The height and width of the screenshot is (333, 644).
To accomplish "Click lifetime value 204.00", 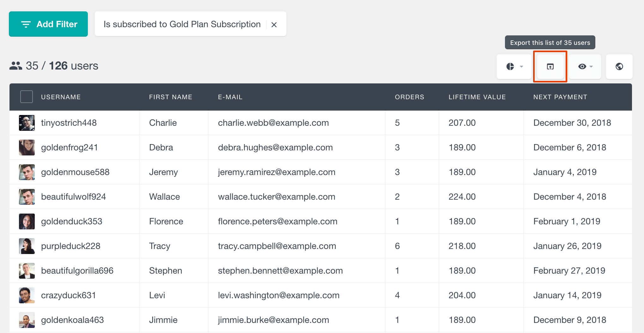I will pos(462,295).
